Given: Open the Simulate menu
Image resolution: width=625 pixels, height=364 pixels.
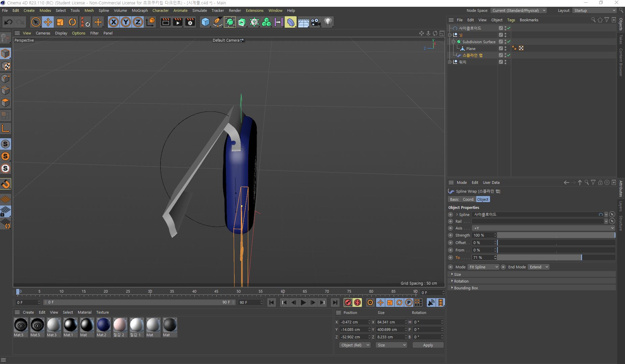Looking at the screenshot, I should 200,10.
